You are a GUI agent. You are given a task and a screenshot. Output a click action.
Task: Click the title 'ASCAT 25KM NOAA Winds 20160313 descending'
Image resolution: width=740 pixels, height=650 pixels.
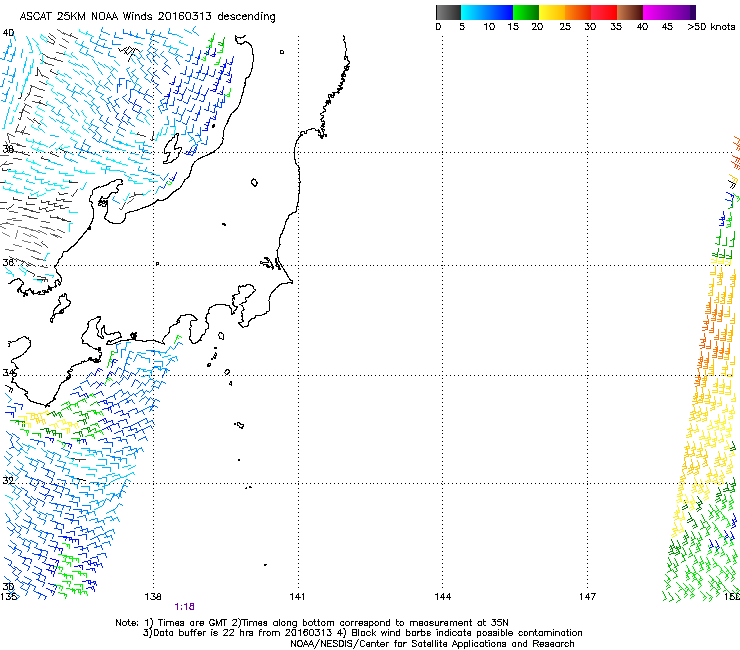(x=147, y=17)
